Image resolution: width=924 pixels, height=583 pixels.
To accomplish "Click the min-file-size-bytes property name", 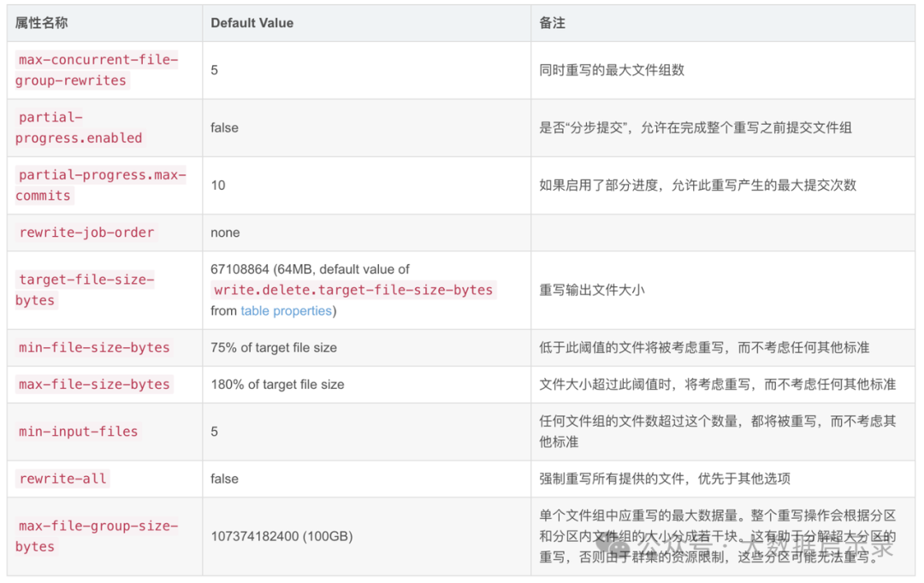I will 94,347.
